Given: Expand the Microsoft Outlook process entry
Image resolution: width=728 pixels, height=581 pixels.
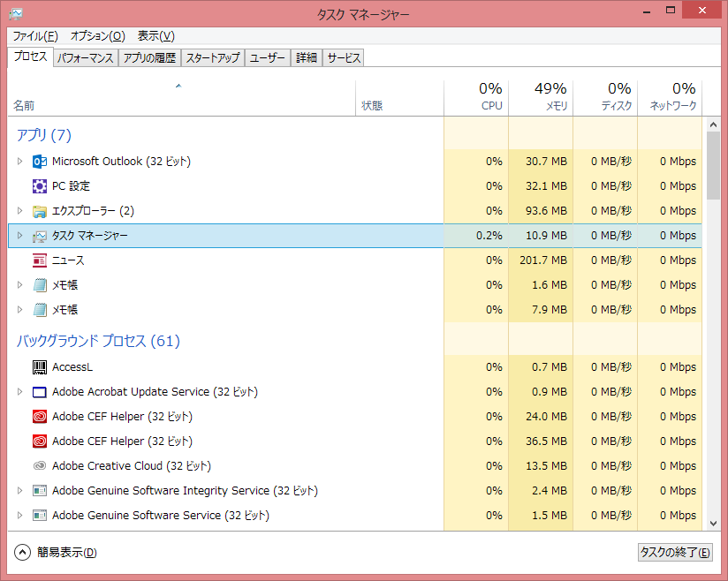Looking at the screenshot, I should [x=20, y=162].
